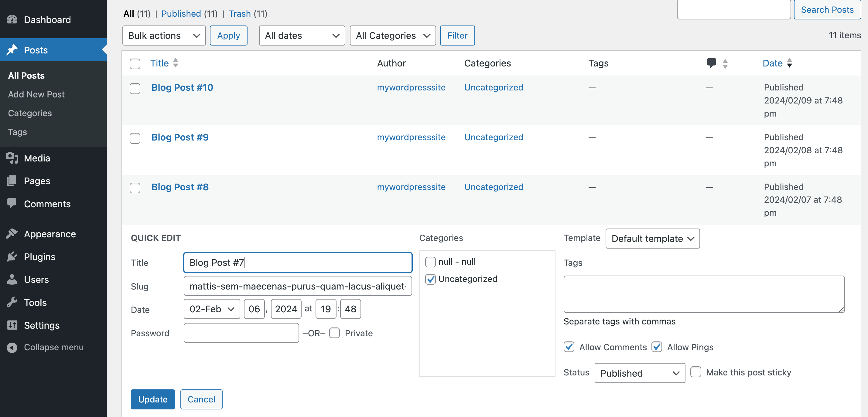Open the Plugins icon

(x=12, y=256)
